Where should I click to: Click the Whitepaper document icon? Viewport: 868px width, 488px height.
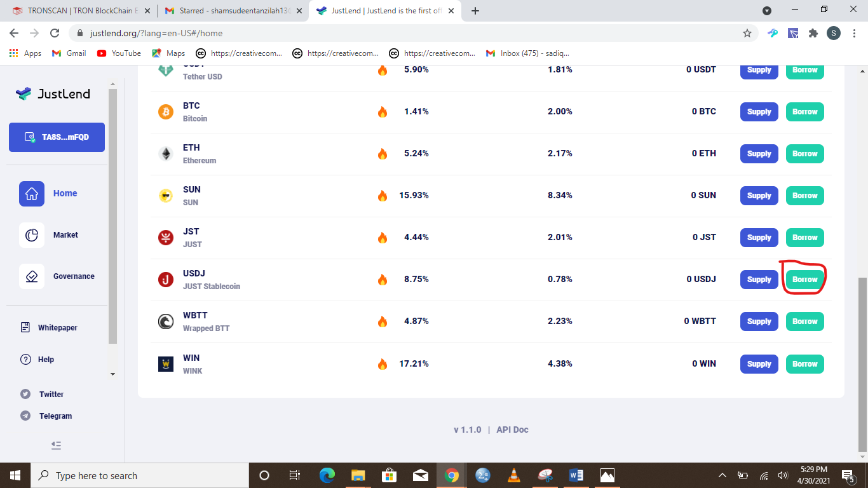25,328
